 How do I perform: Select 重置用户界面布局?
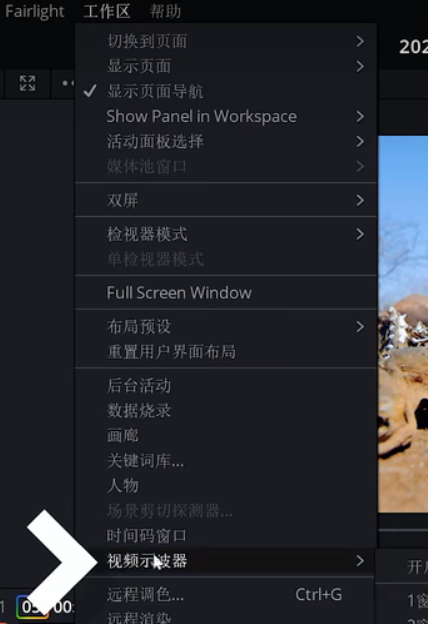(x=226, y=352)
